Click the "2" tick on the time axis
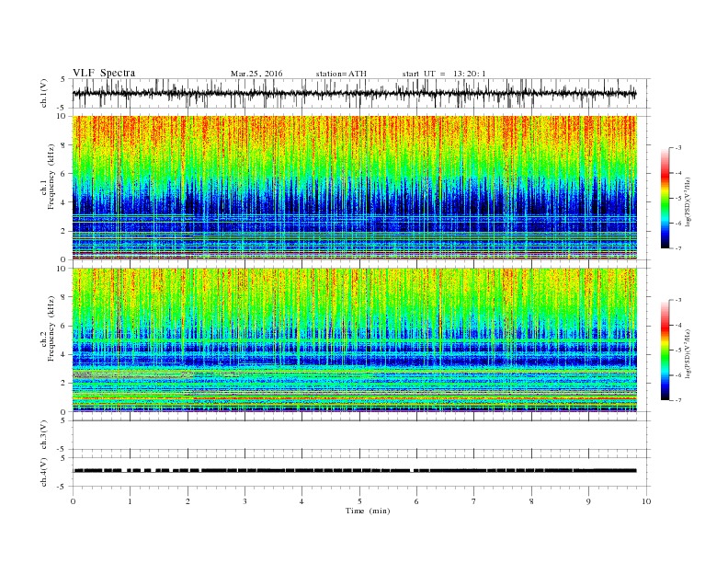This screenshot has height=563, width=728. pyautogui.click(x=188, y=501)
